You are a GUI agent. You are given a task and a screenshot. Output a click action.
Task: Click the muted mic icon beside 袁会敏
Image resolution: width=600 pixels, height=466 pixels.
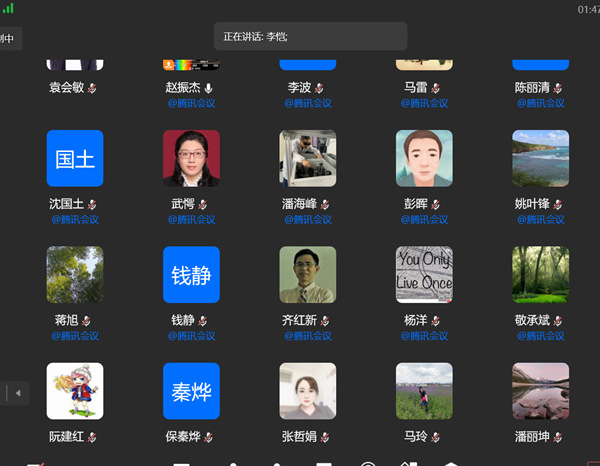[x=92, y=88]
